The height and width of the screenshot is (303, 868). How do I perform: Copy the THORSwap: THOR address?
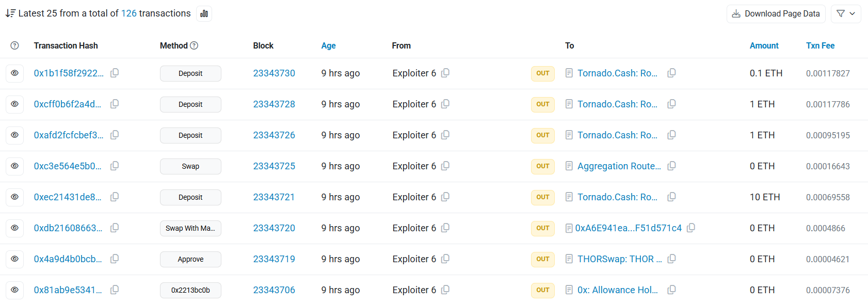point(671,259)
